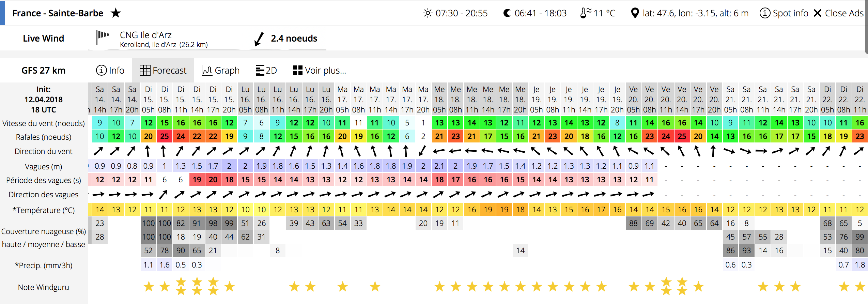Click the Vitesse du vent row label
868x304 pixels.
pyautogui.click(x=44, y=123)
